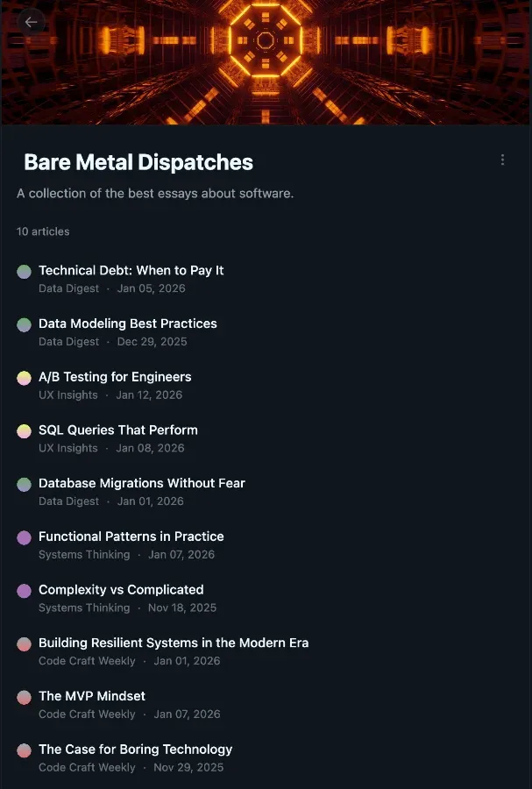Select the yellow dot next to A/B Testing for Engineers
The height and width of the screenshot is (789, 532).
coord(24,378)
